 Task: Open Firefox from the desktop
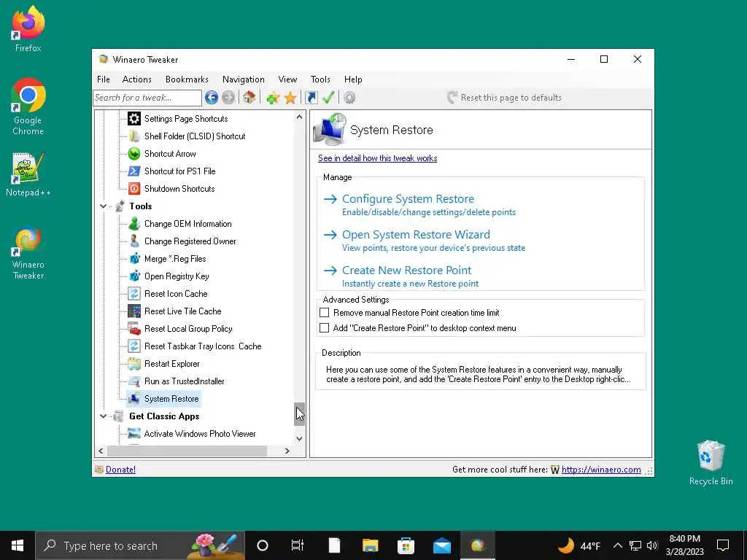click(28, 28)
